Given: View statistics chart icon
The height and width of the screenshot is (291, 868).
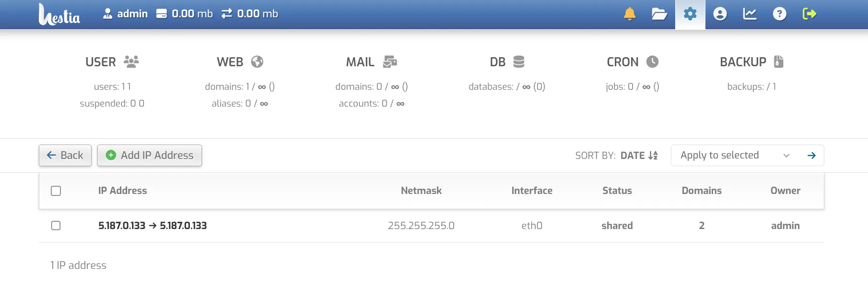Looking at the screenshot, I should coord(750,14).
